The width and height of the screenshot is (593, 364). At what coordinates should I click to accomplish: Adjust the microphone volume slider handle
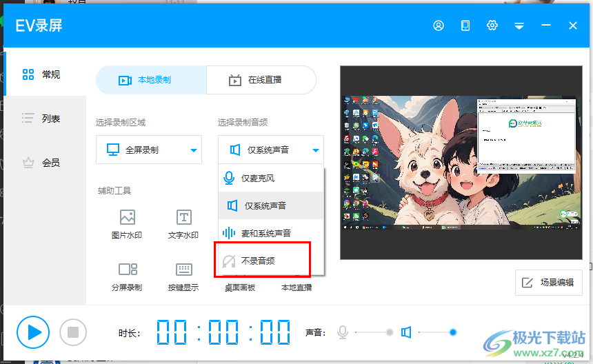(389, 332)
